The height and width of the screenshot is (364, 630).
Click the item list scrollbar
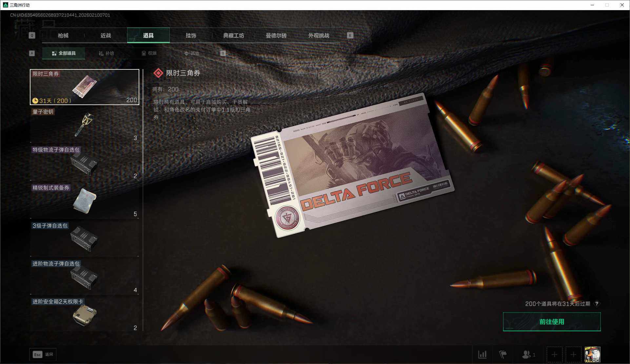click(x=143, y=121)
